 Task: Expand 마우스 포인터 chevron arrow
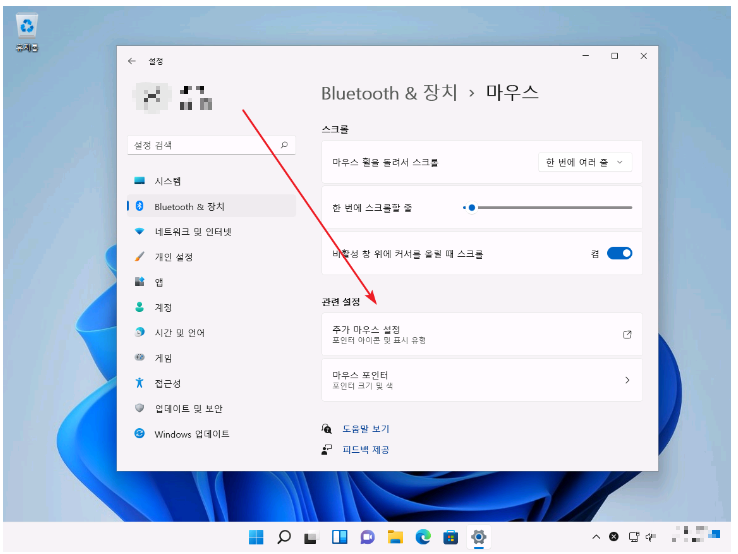coord(627,380)
